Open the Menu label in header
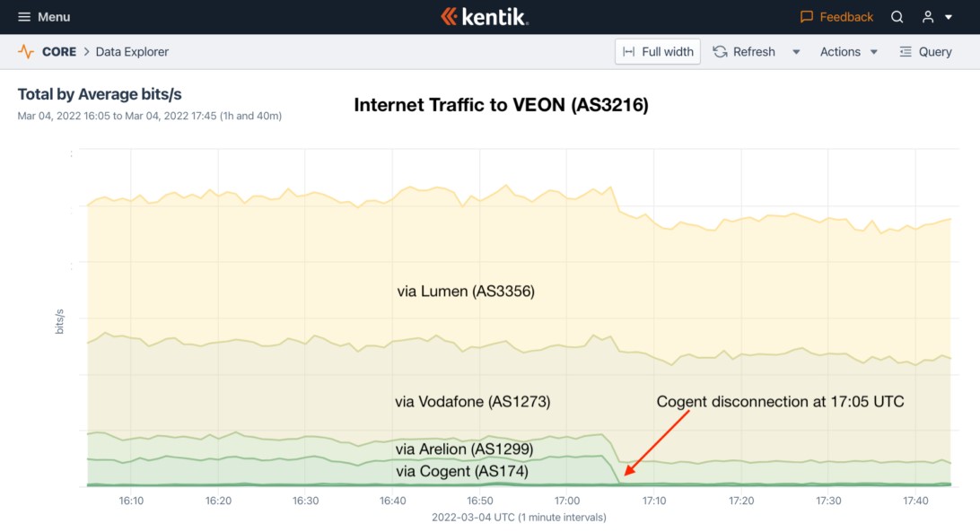The image size is (980, 532). click(54, 17)
